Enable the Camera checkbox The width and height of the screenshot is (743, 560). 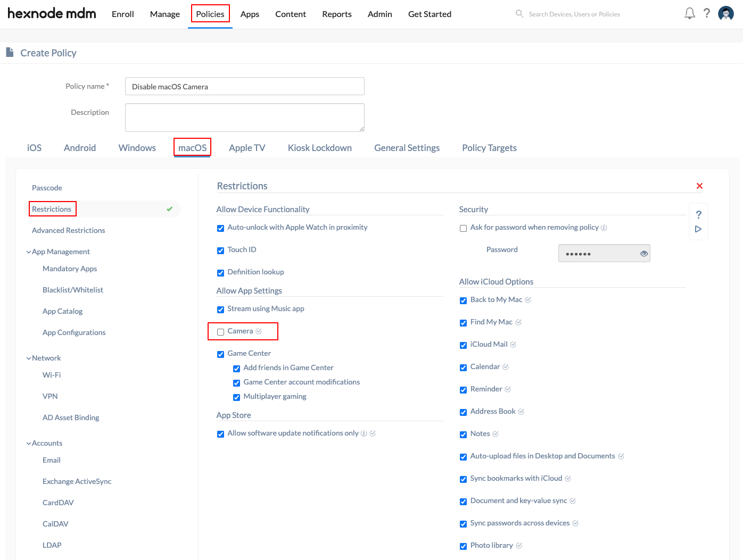(220, 332)
